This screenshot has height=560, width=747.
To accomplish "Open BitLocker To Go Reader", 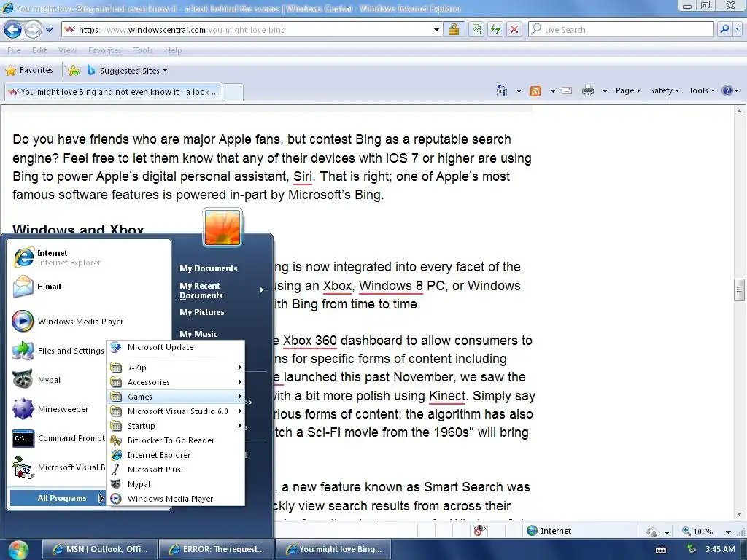I will coord(176,440).
